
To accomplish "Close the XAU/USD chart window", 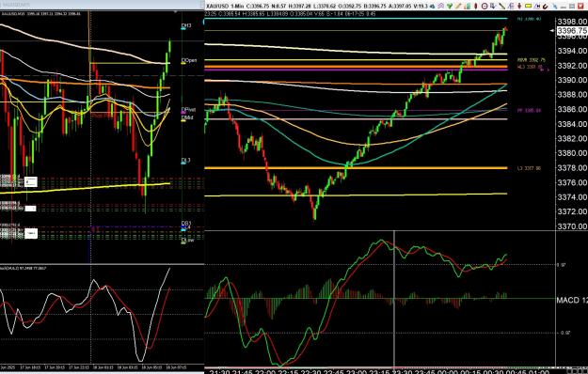I will coord(580,6).
